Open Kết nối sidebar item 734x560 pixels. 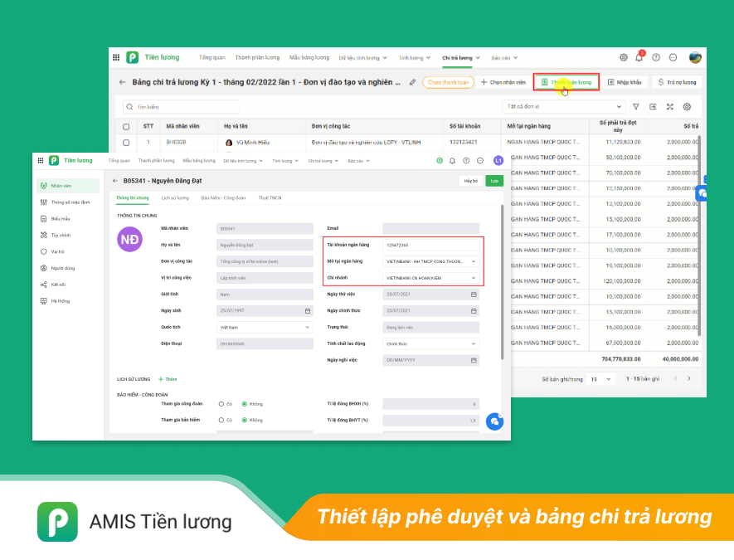68,285
